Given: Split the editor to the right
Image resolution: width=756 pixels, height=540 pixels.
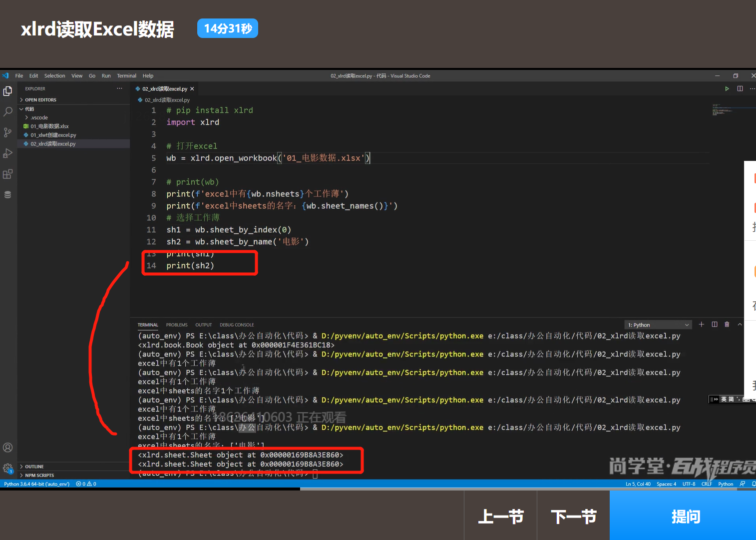Looking at the screenshot, I should click(740, 88).
